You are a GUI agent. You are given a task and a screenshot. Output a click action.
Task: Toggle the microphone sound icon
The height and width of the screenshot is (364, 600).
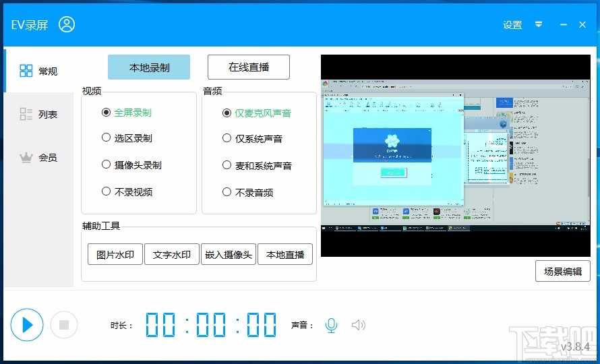tap(331, 326)
